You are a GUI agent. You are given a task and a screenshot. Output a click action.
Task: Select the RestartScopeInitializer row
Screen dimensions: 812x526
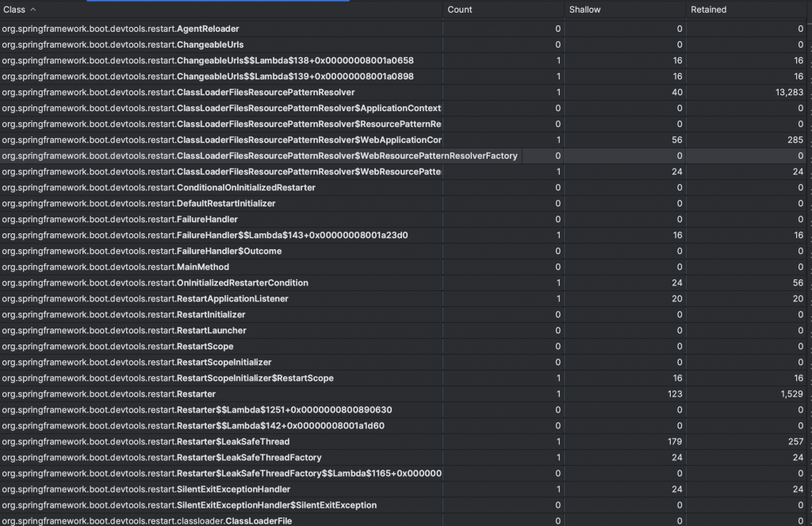click(x=404, y=363)
